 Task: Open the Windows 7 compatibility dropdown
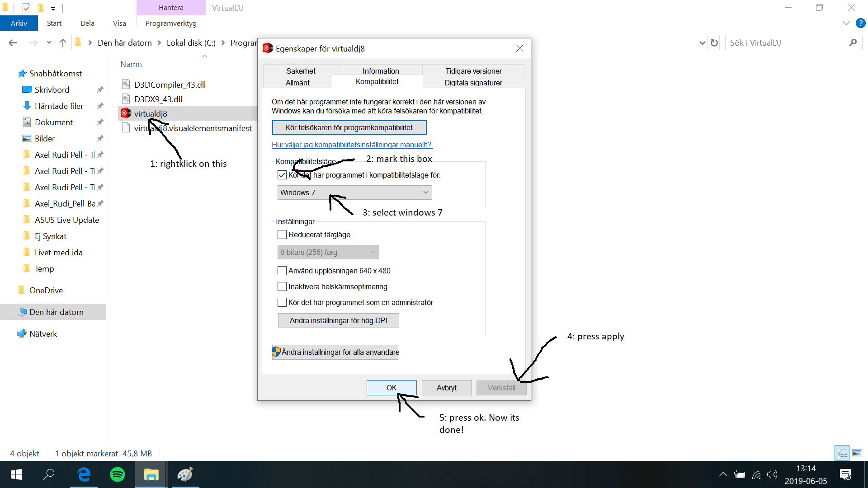click(x=354, y=192)
